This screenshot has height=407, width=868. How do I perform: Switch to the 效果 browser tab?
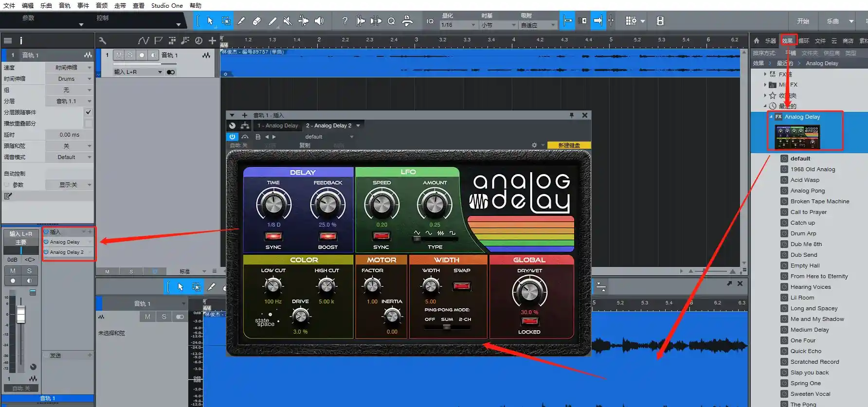(x=788, y=41)
